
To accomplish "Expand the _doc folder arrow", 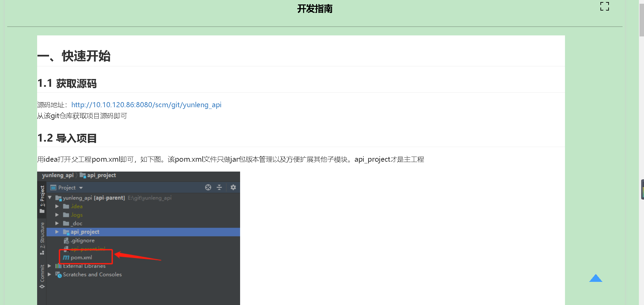I will (57, 223).
